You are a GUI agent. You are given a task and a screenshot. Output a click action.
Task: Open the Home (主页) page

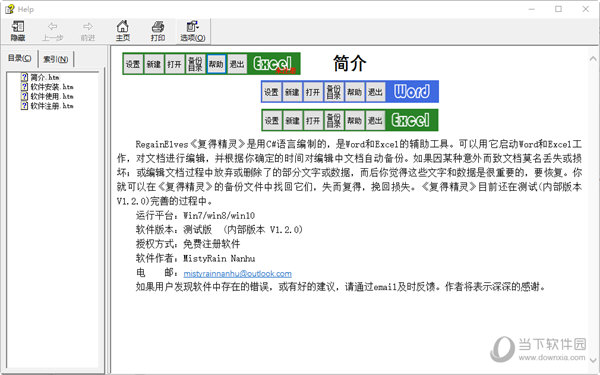point(122,31)
